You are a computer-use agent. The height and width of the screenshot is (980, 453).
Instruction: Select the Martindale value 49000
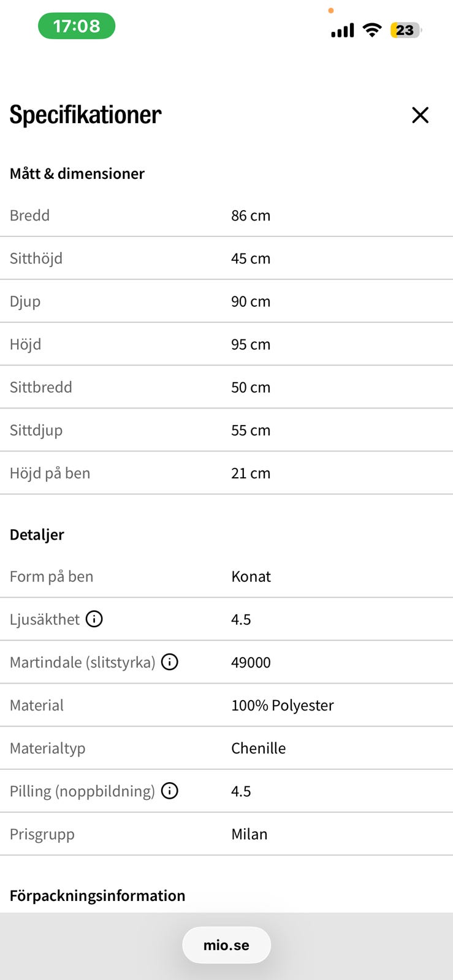coord(251,663)
